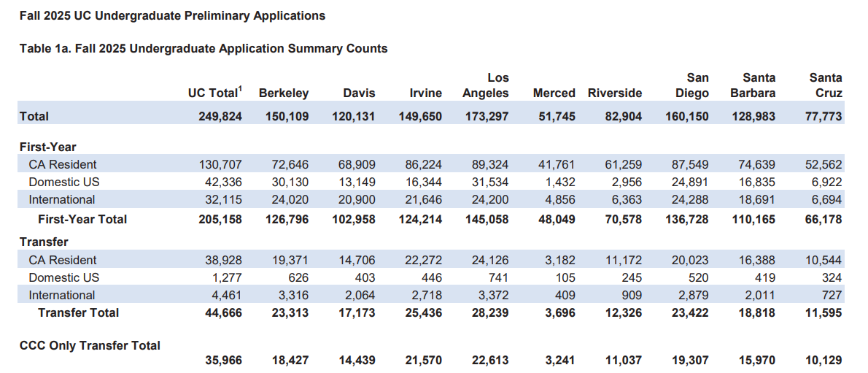868x373 pixels.
Task: Select the 'San Diego' column header
Action: [692, 85]
